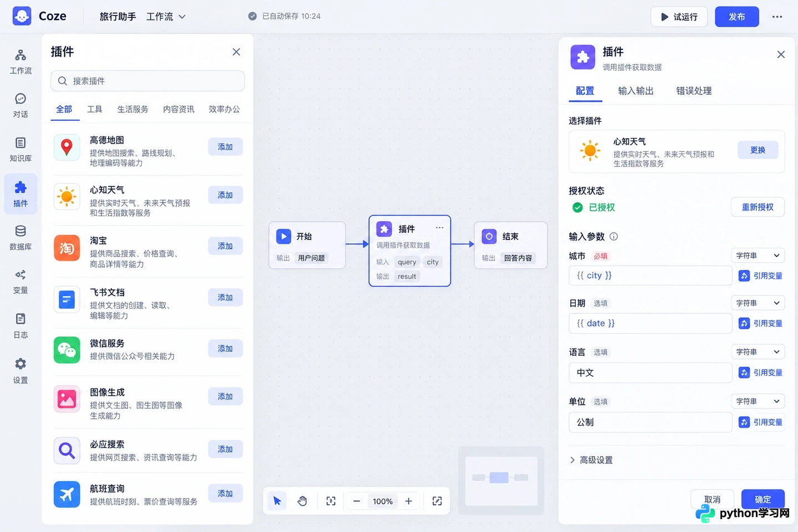Open 数据库 in the left sidebar
The image size is (798, 532).
tap(21, 238)
